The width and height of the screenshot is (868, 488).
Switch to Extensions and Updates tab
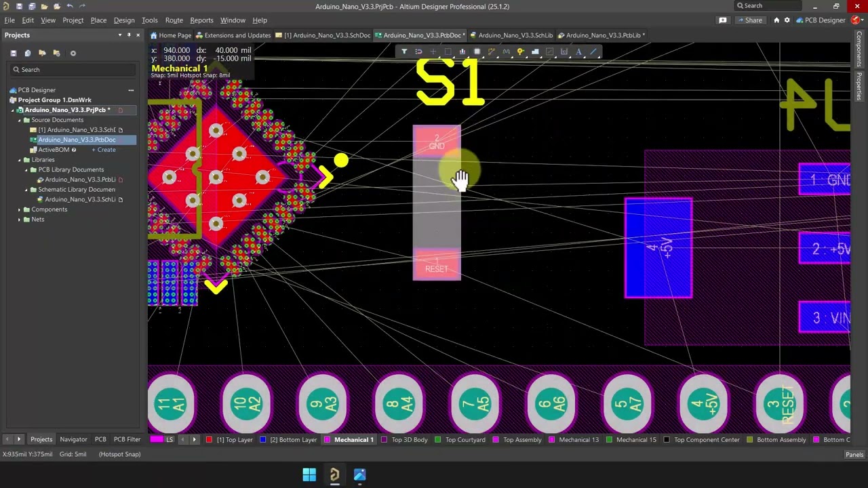pyautogui.click(x=233, y=35)
